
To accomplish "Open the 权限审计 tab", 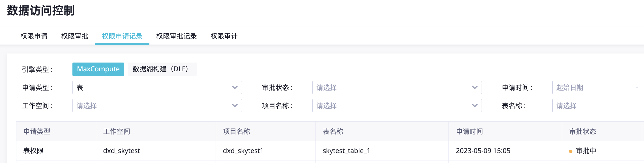I will point(224,36).
